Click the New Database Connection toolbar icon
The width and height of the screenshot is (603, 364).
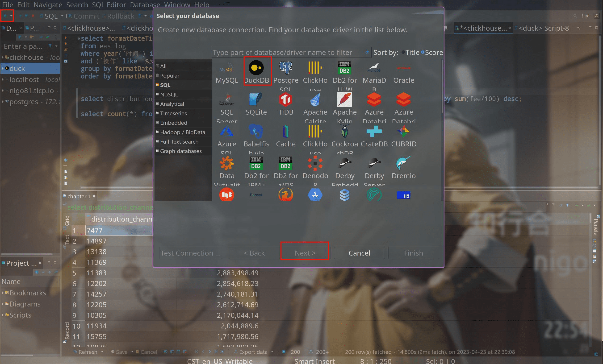click(5, 16)
